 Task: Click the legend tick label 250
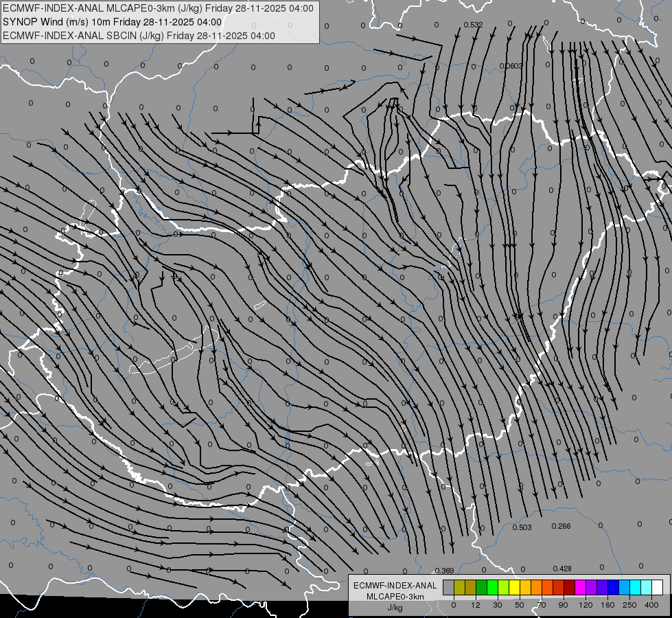pos(629,605)
